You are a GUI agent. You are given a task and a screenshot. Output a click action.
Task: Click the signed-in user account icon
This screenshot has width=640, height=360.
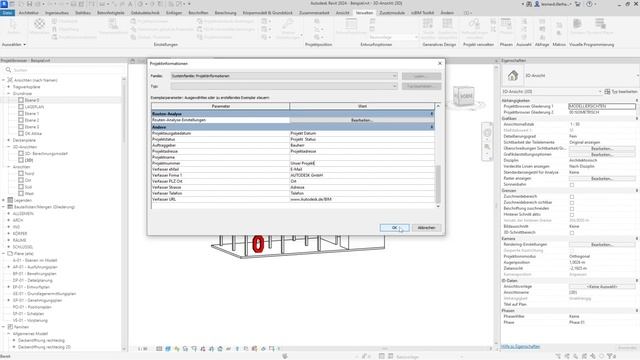pos(537,4)
